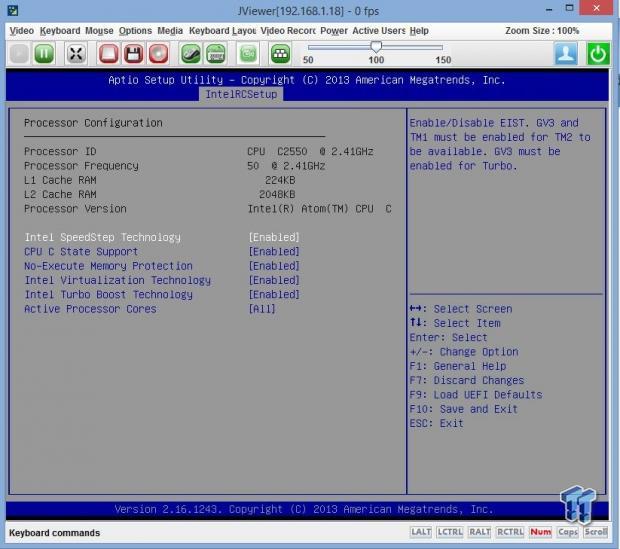Open the Media menu
This screenshot has width=620, height=549.
coord(170,31)
